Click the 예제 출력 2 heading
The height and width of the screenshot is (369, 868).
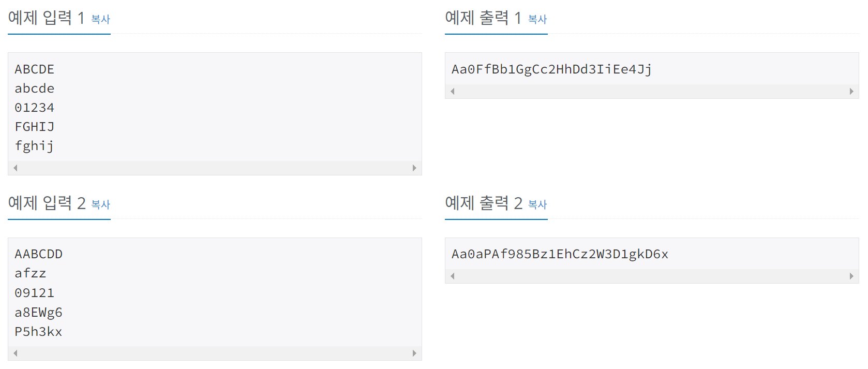[x=484, y=203]
